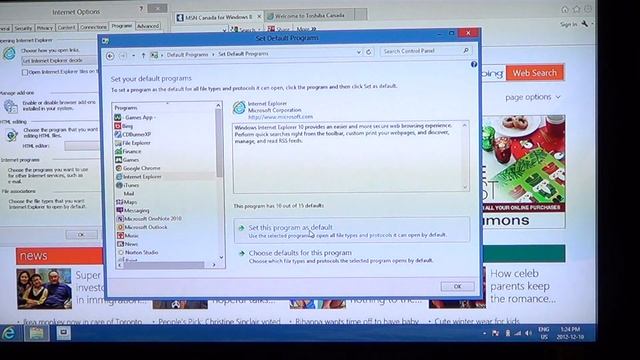Open Let Internet Explorer decide dropdown
The height and width of the screenshot is (360, 640).
(59, 60)
